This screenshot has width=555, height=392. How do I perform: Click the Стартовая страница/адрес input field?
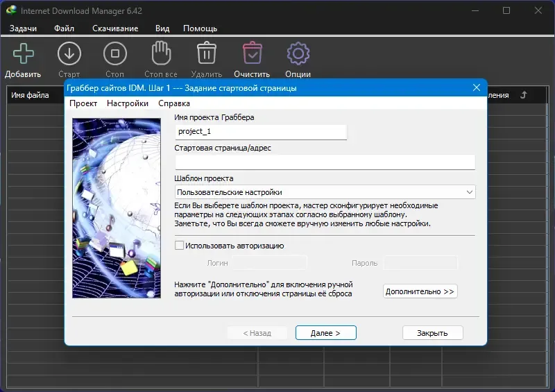coord(325,162)
